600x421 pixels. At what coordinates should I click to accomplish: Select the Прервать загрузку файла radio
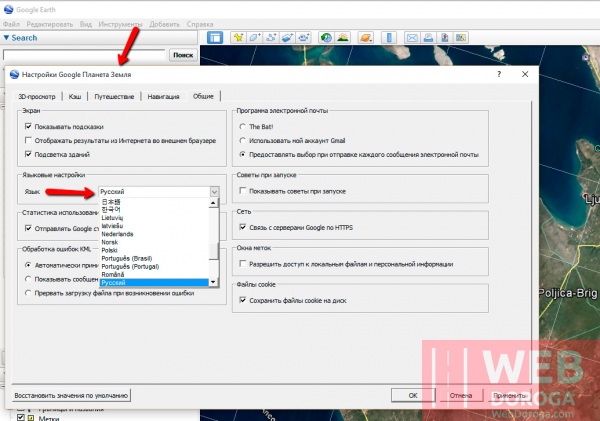pos(28,293)
